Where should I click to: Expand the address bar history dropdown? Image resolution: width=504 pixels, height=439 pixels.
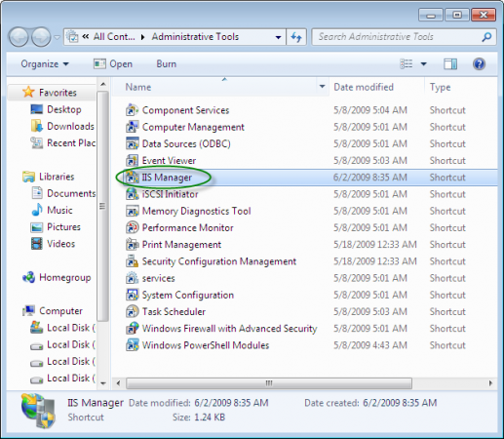coord(278,37)
